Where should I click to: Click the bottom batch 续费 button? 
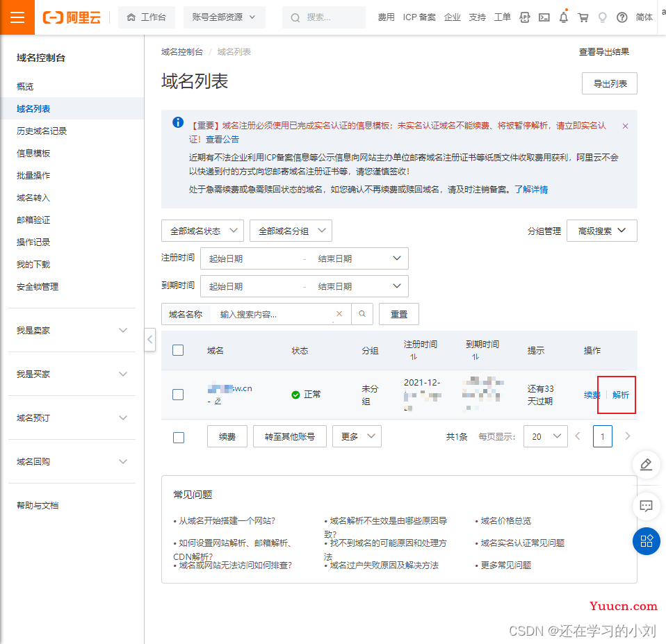pyautogui.click(x=227, y=436)
